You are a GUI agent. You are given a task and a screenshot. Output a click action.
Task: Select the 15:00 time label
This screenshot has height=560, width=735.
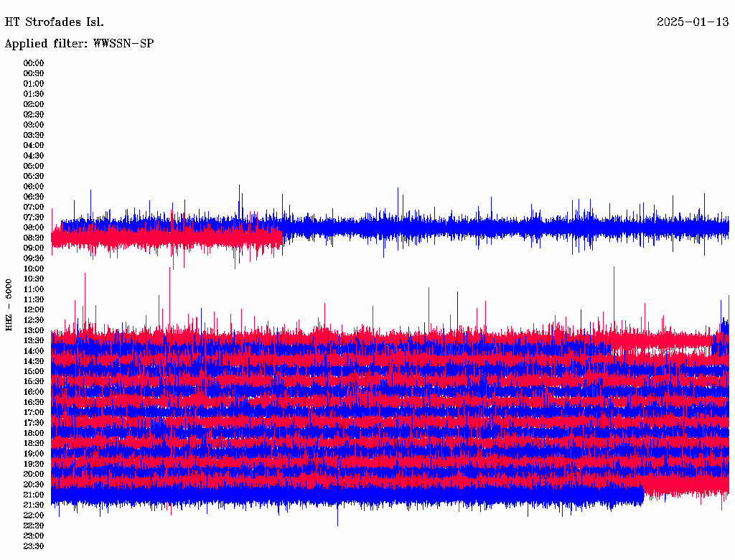tap(34, 371)
